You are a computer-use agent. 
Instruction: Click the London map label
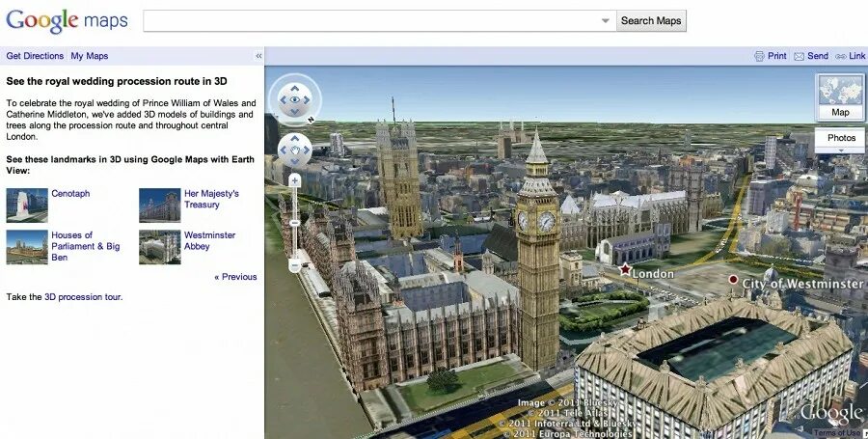coord(653,273)
